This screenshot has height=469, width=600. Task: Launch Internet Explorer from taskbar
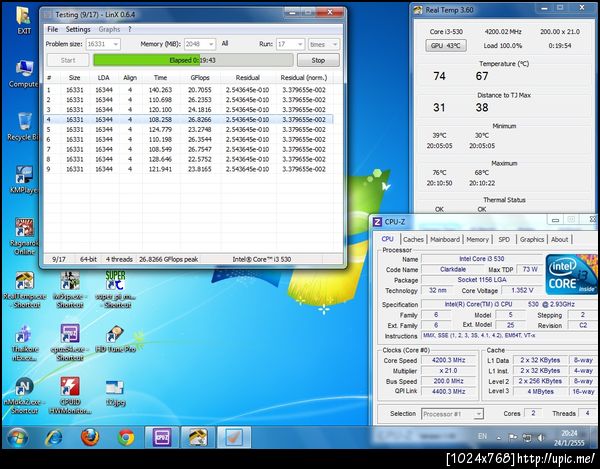pos(54,437)
